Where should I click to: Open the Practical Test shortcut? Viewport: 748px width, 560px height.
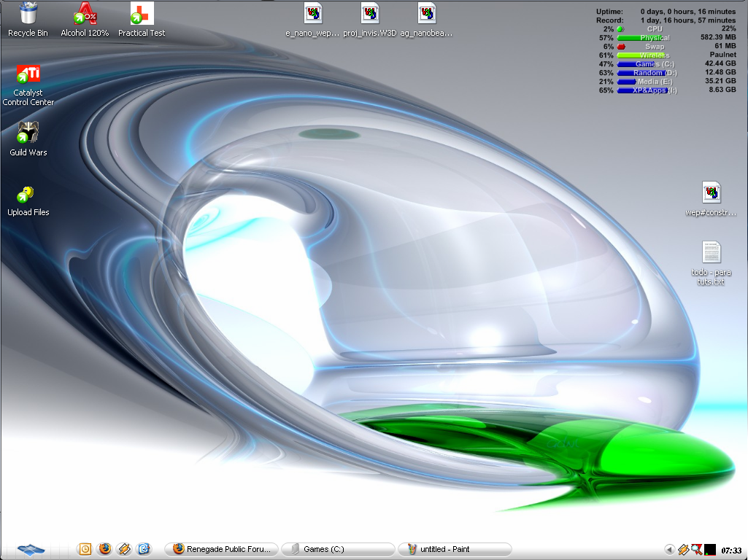[x=142, y=15]
